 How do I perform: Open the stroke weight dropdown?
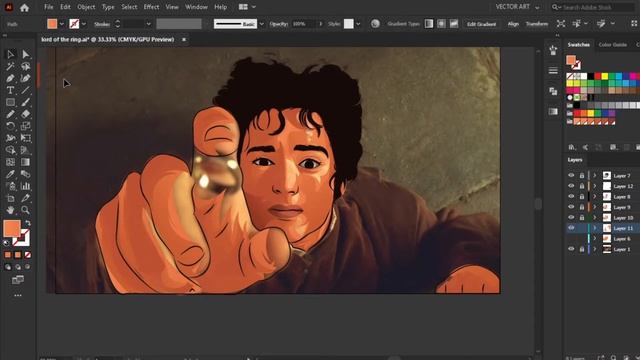pos(149,24)
